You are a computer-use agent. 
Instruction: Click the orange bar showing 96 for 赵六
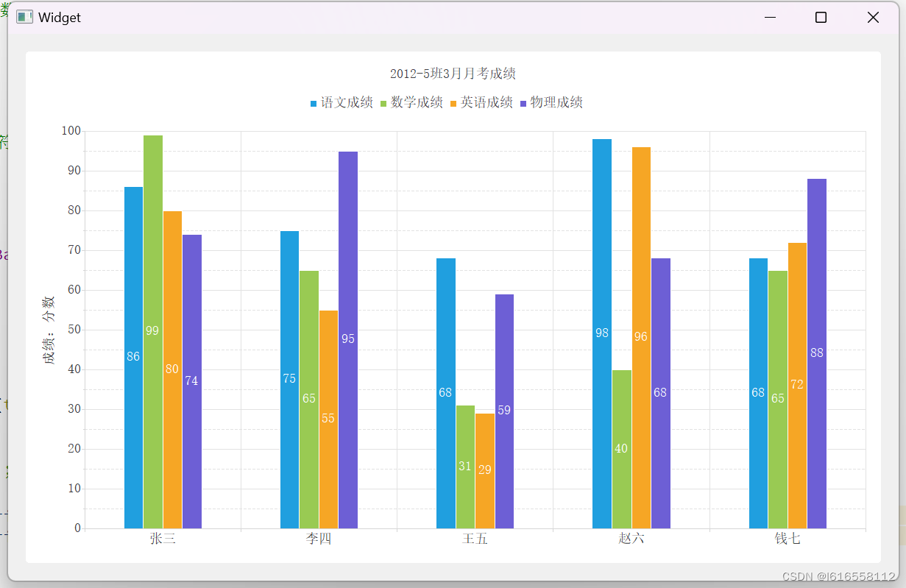point(640,331)
